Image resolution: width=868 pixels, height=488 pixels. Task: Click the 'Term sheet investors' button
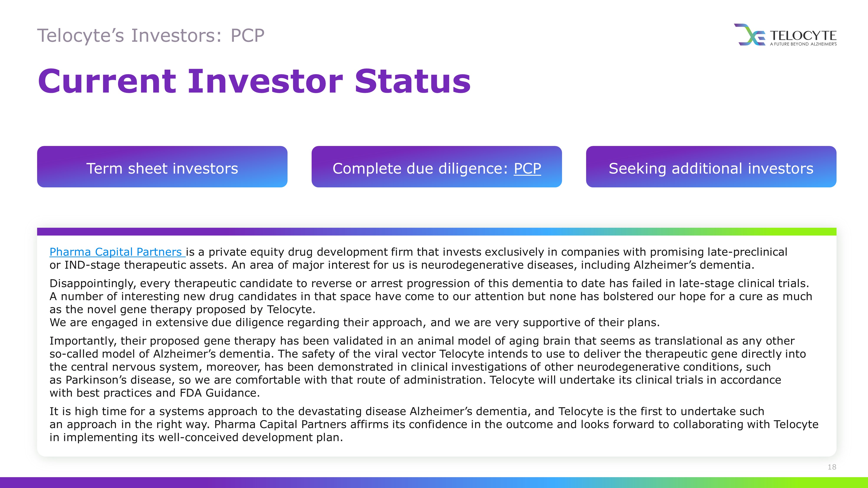(x=162, y=167)
